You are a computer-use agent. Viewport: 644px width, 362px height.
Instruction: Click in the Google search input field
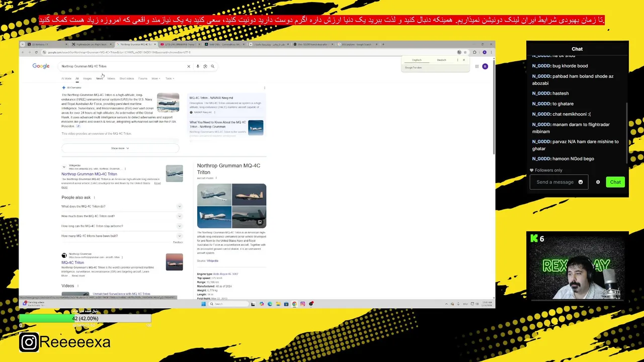click(121, 66)
